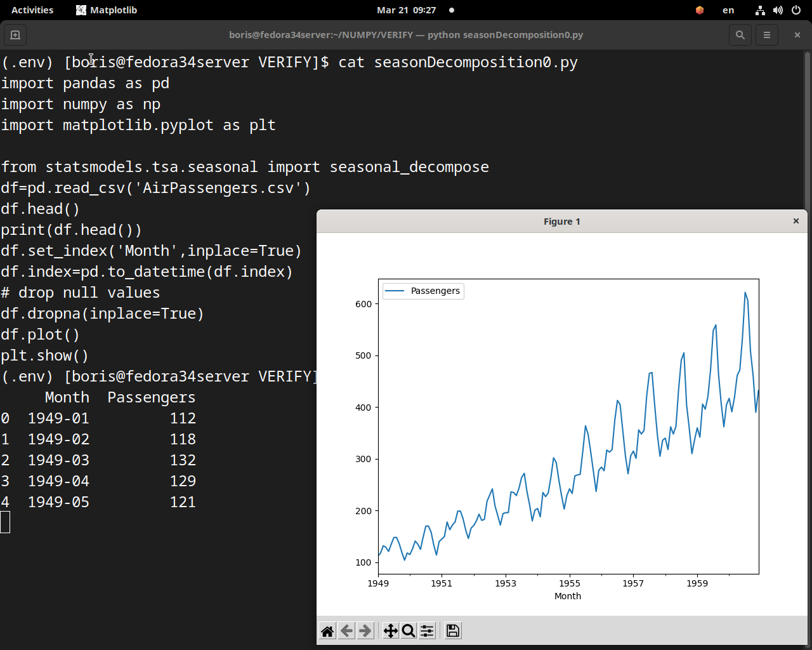Reset the plot view with Home icon
The height and width of the screenshot is (650, 812).
click(327, 630)
